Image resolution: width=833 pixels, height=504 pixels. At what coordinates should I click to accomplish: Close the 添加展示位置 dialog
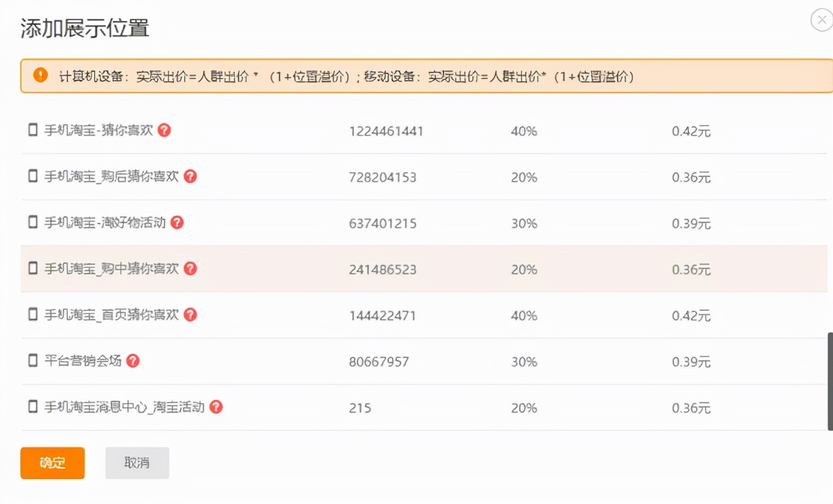pos(822,20)
